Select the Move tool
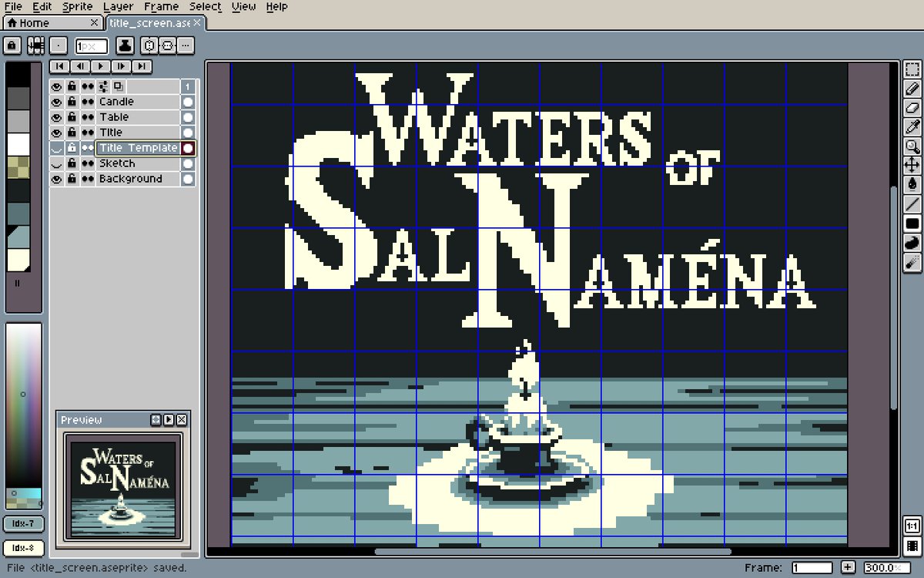The image size is (924, 578). pos(912,165)
